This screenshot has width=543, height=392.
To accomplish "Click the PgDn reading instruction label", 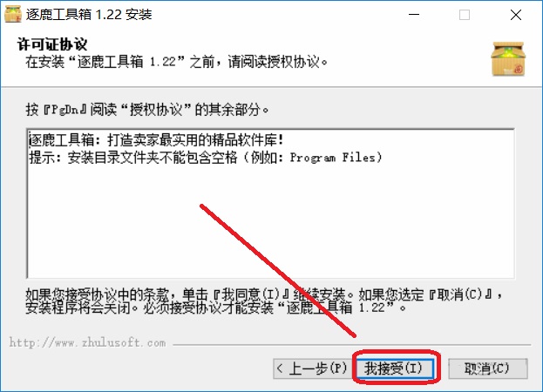I will pos(147,110).
